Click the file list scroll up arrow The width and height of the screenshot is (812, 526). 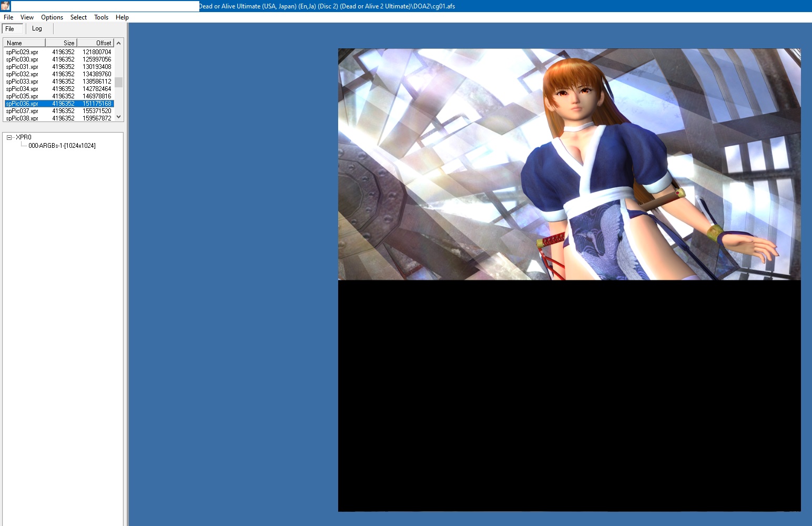click(119, 43)
